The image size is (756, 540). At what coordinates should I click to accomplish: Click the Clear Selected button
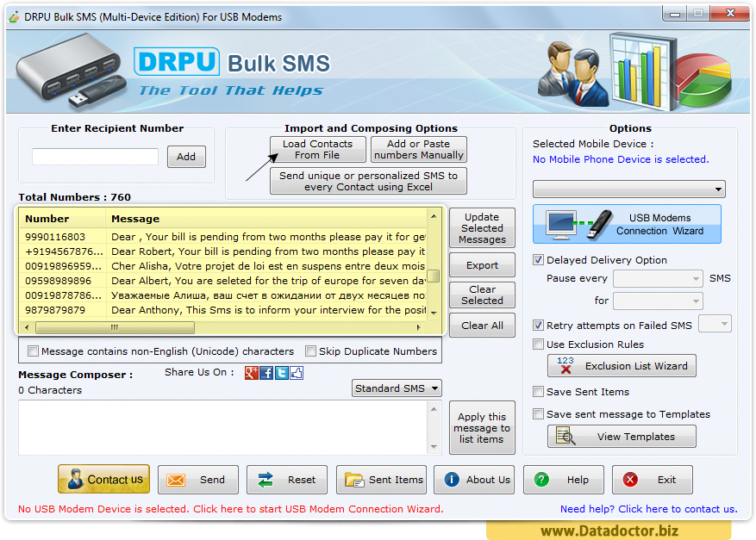(x=482, y=295)
